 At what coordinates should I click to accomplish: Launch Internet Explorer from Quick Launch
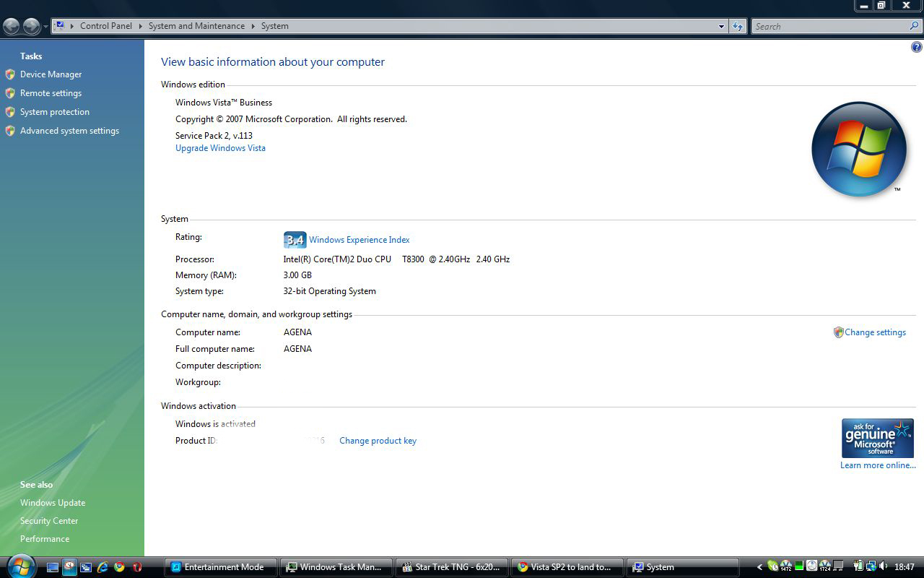point(103,567)
